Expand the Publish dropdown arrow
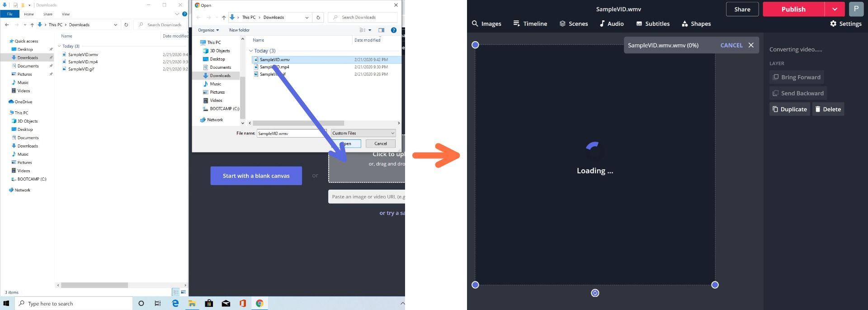Screen dimensions: 868x310 pos(835,9)
